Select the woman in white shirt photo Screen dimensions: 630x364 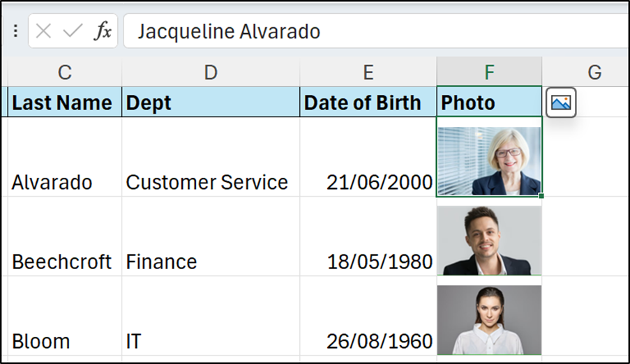pyautogui.click(x=489, y=320)
